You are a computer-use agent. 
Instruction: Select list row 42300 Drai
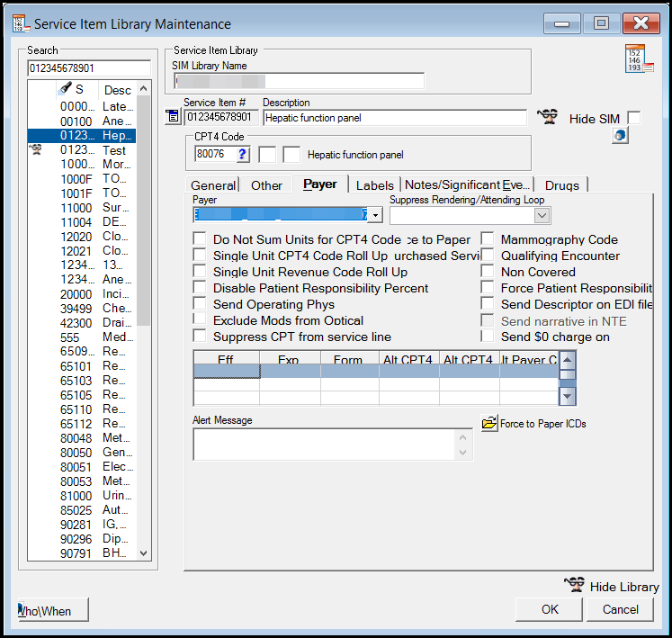click(x=82, y=323)
